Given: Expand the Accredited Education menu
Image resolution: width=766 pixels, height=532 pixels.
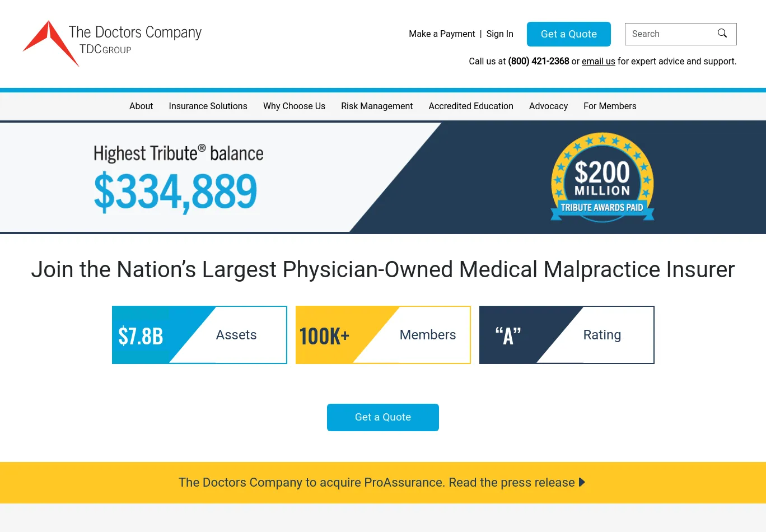Looking at the screenshot, I should coord(471,106).
